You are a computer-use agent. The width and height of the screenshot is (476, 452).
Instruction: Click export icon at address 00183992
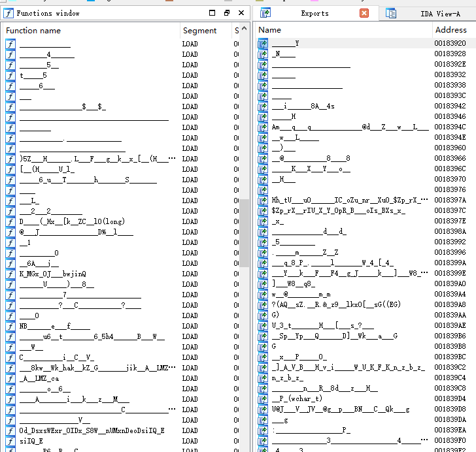[263, 242]
